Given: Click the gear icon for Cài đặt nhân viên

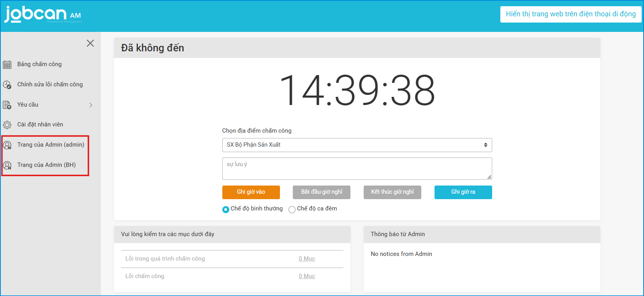Looking at the screenshot, I should pos(7,125).
